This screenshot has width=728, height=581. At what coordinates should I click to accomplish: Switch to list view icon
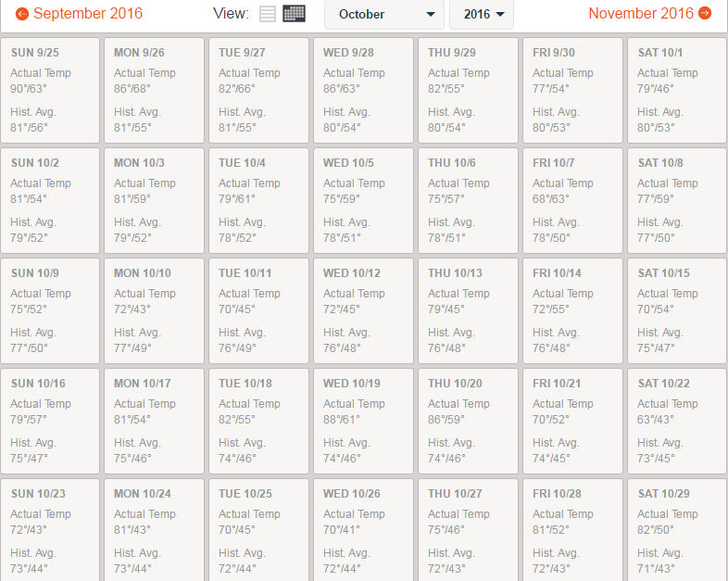[268, 14]
